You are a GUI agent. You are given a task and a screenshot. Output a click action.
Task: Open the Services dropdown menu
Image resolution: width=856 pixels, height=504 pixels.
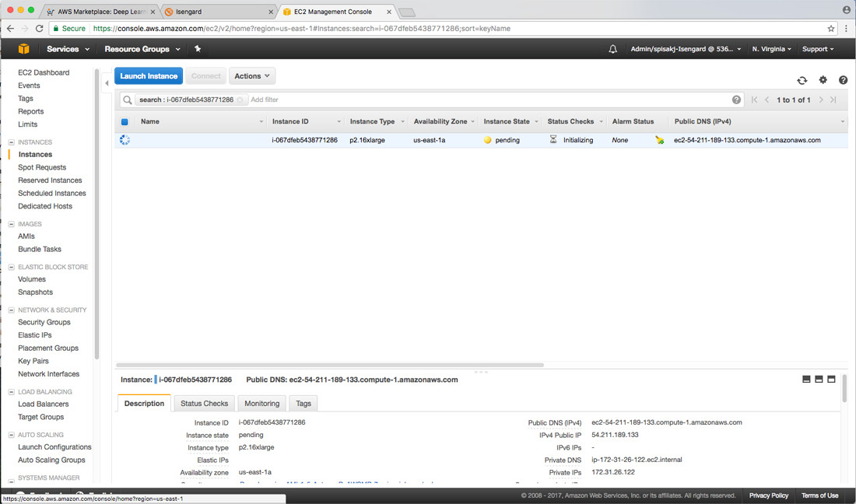click(68, 49)
